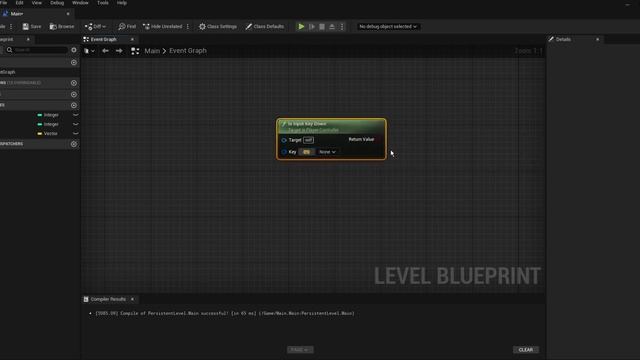This screenshot has height=360, width=640.
Task: Click the green Play simulation button
Action: click(x=301, y=27)
